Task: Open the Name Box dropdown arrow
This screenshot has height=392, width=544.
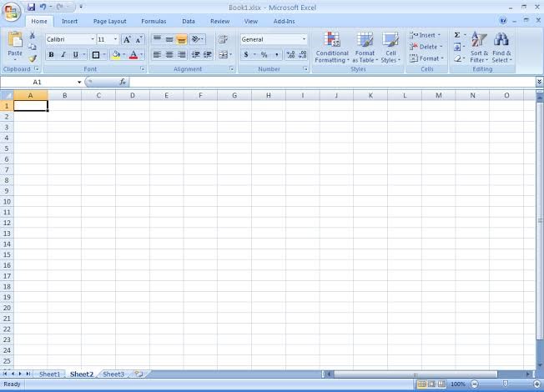Action: [x=79, y=83]
